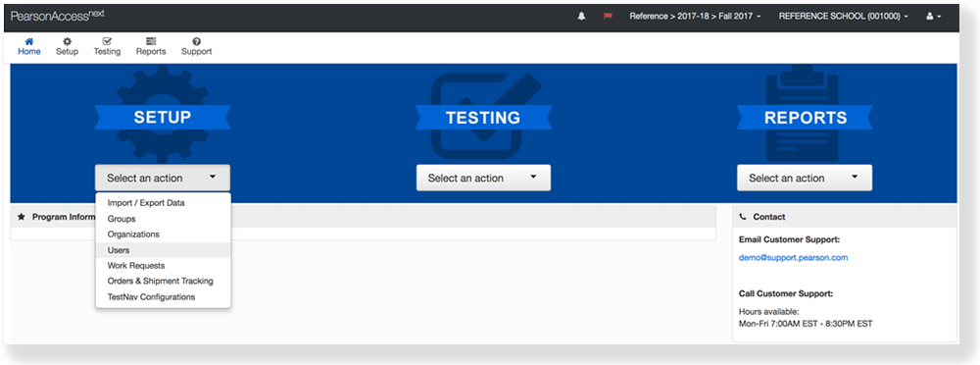The height and width of the screenshot is (365, 980).
Task: Select Import / Export Data from the menu
Action: click(163, 203)
